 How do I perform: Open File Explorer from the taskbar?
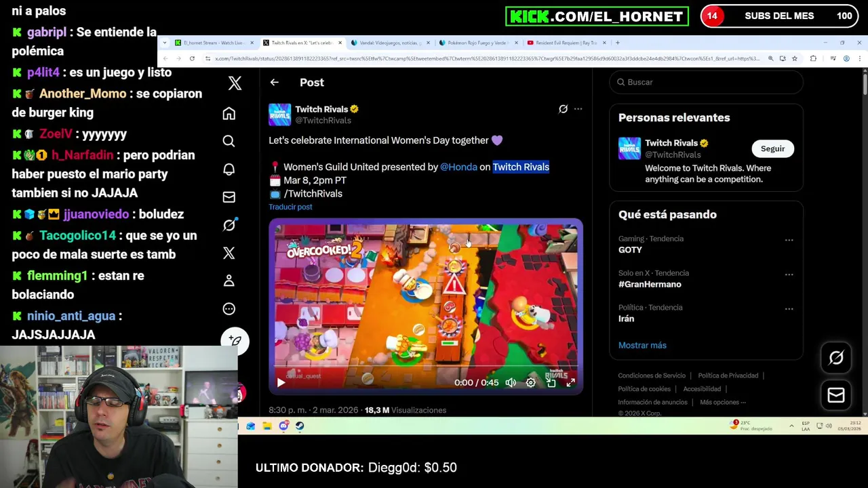[267, 426]
